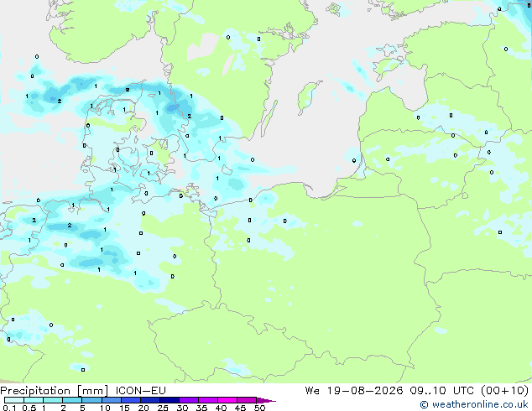Select the 35–40 mm legend color swatch
Viewport: 532px width, 411px height.
point(208,400)
